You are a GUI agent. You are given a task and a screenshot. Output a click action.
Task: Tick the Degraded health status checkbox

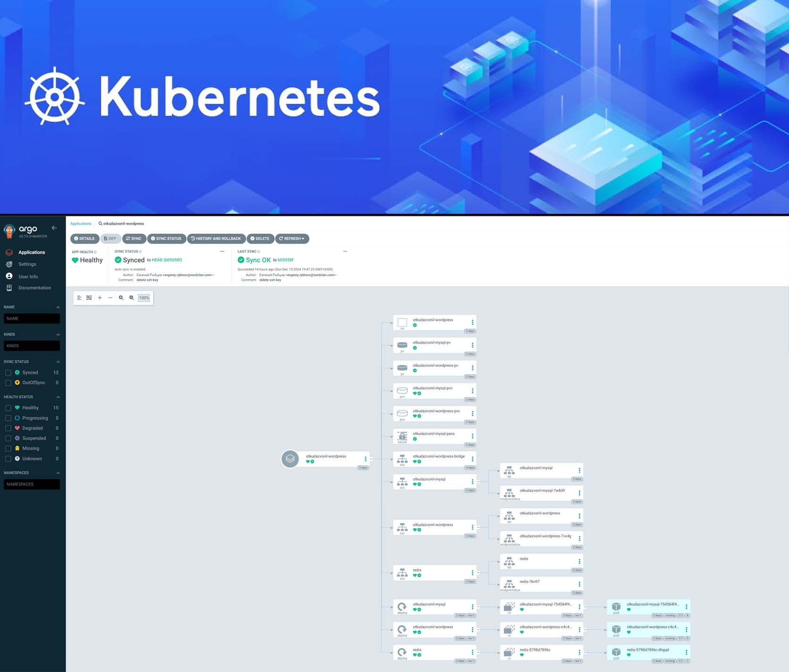[x=8, y=428]
